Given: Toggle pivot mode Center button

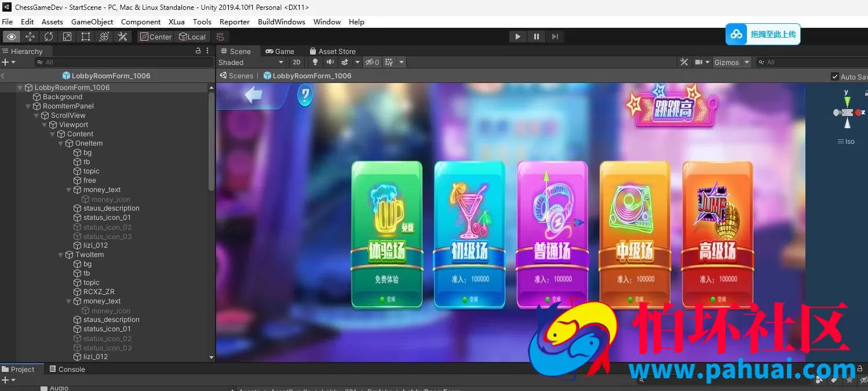Looking at the screenshot, I should tap(156, 37).
